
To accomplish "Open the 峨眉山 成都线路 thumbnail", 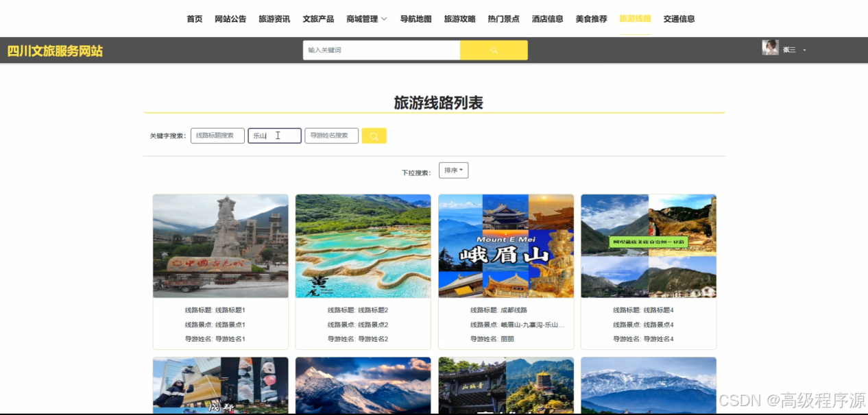I will [x=506, y=246].
